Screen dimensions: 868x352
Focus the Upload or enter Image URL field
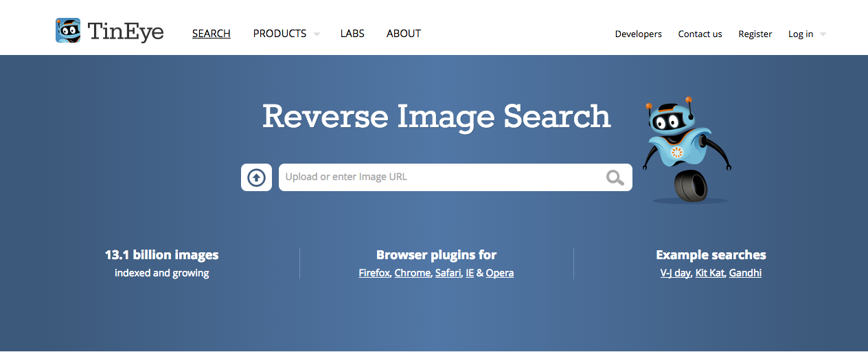[x=439, y=177]
